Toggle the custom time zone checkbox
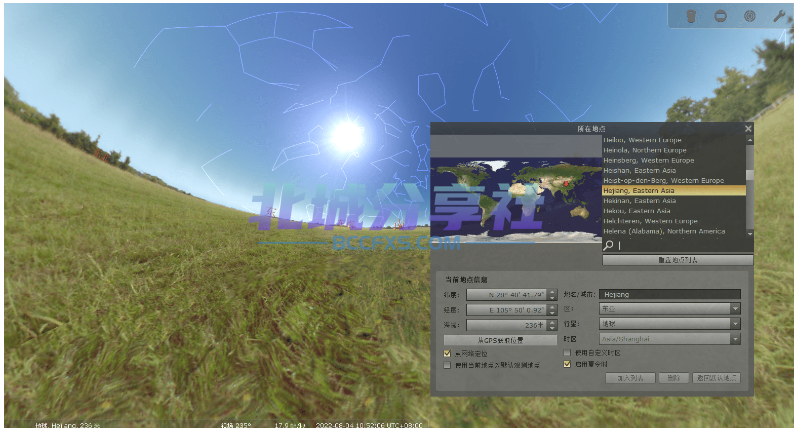 567,352
